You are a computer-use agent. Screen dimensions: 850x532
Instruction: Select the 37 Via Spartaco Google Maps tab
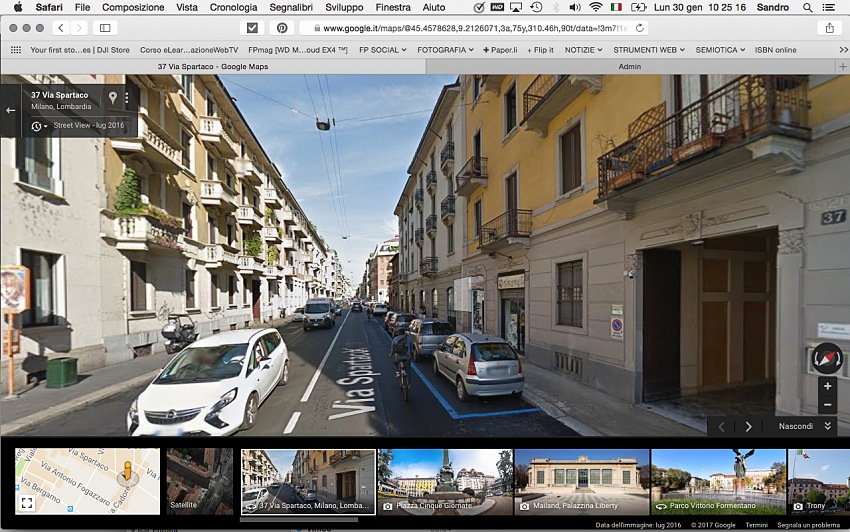212,66
